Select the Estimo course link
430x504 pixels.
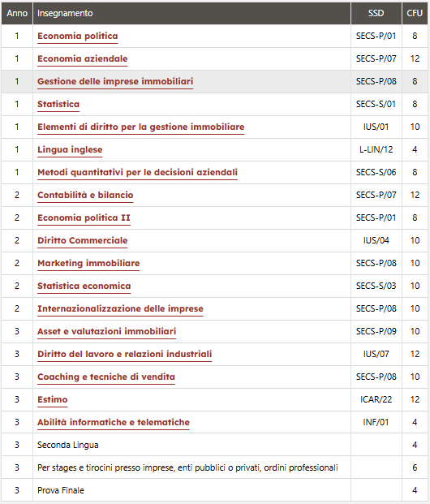tap(53, 399)
